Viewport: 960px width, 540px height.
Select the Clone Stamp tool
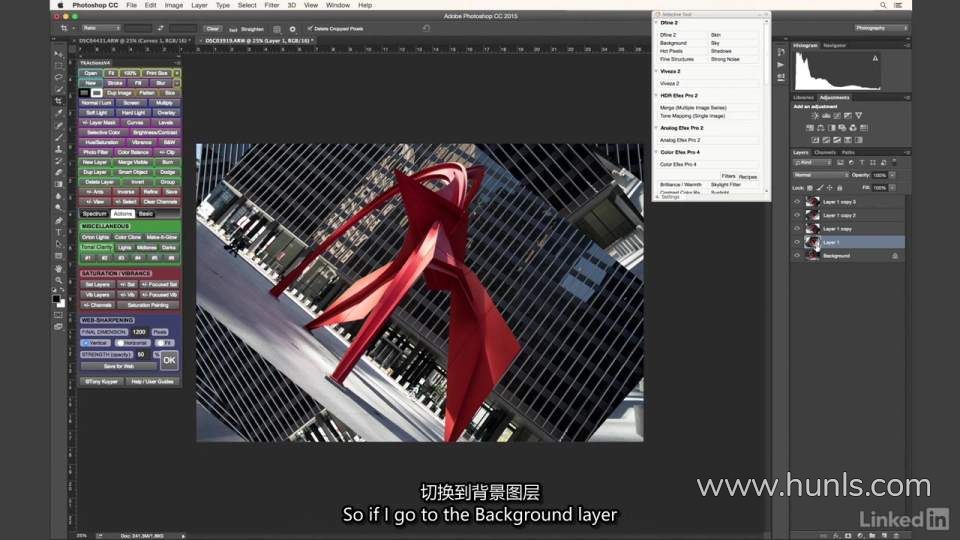click(59, 149)
